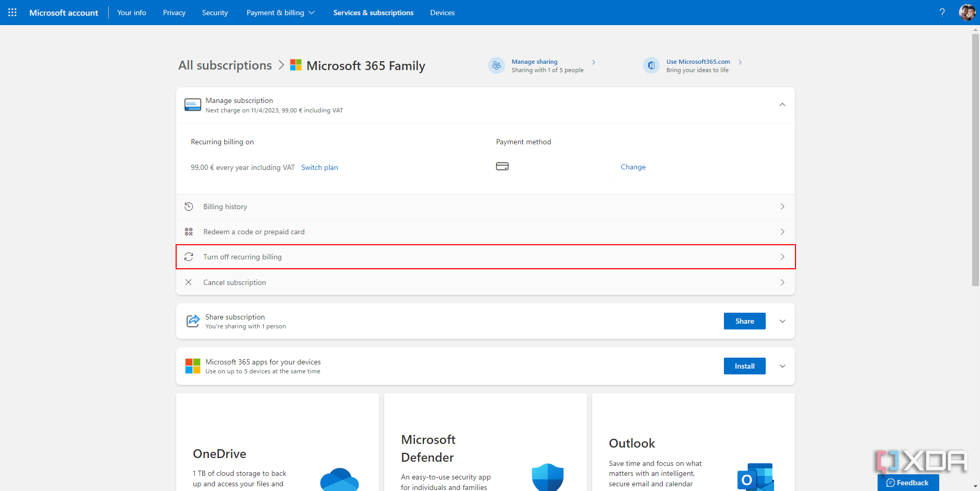Click the blue Install button
This screenshot has height=491, width=980.
744,366
